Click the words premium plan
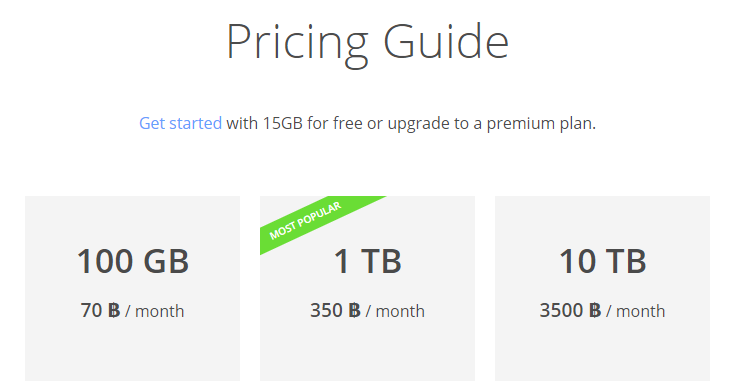Screen dimensions: 738x391 tap(541, 124)
